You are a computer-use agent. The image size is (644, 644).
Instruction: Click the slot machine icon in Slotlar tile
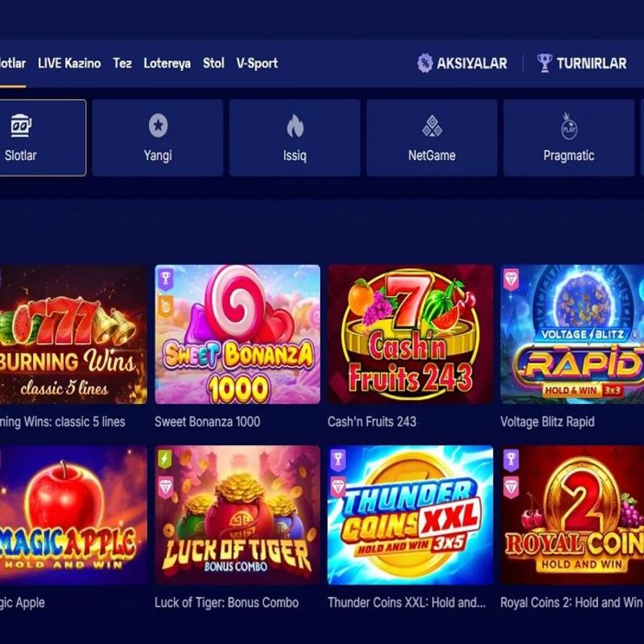[x=21, y=126]
